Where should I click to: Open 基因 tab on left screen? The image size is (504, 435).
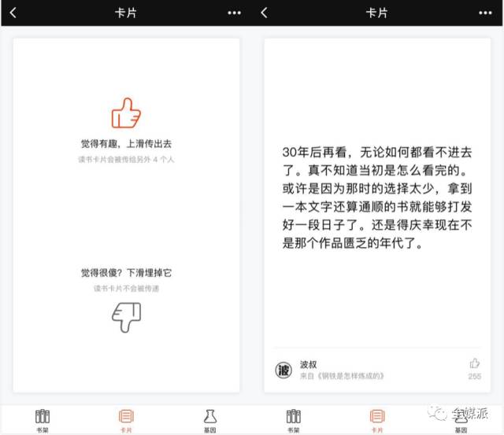pos(209,419)
